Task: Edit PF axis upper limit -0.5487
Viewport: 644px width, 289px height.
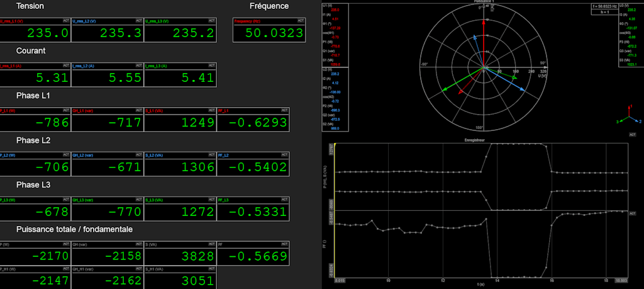Action: tap(331, 217)
